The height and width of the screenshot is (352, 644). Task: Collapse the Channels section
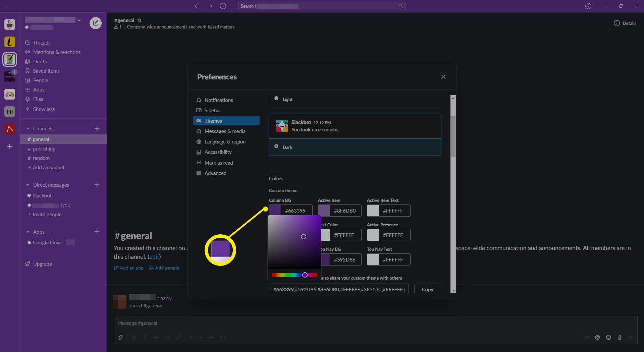pos(28,129)
